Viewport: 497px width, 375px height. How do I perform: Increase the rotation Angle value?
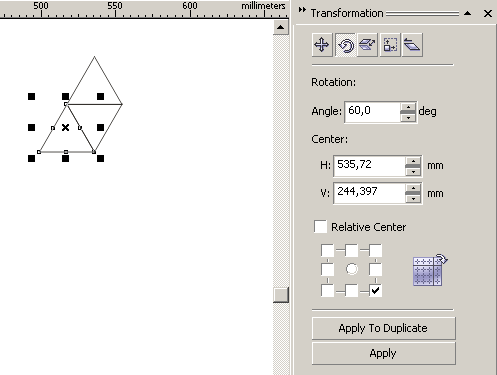coord(408,107)
